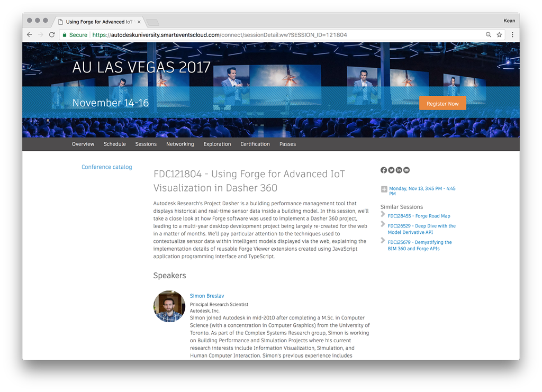Reload the page with refresh icon
This screenshot has width=542, height=392.
point(52,35)
